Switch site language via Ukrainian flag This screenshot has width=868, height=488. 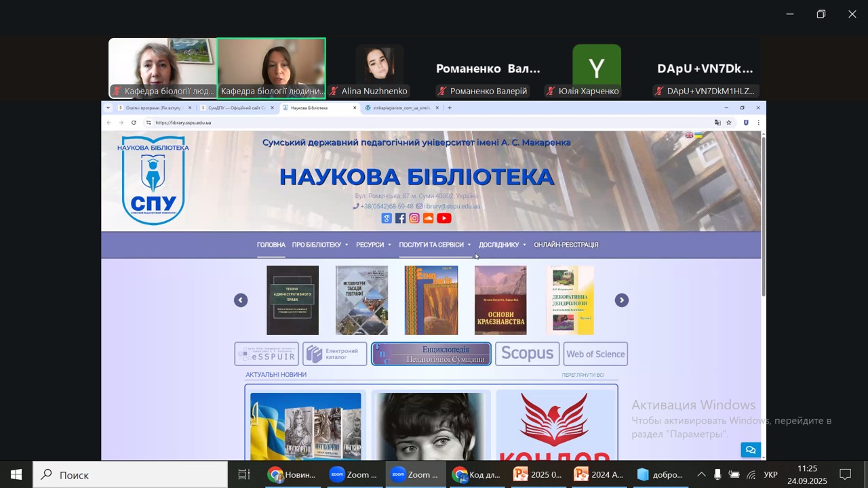tap(698, 136)
